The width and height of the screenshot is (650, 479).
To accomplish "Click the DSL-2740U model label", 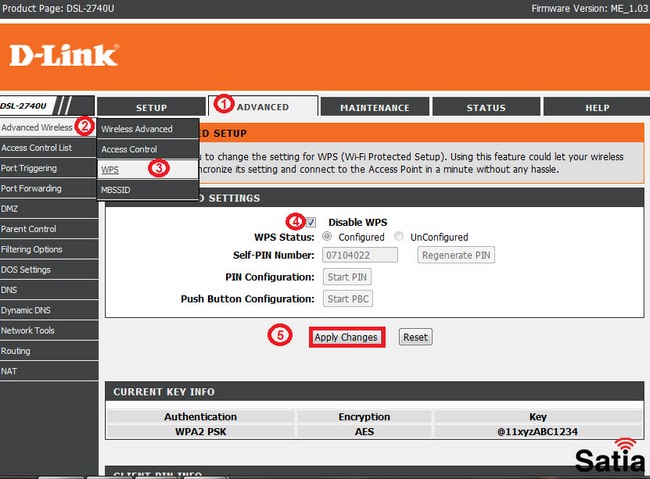I will [24, 106].
